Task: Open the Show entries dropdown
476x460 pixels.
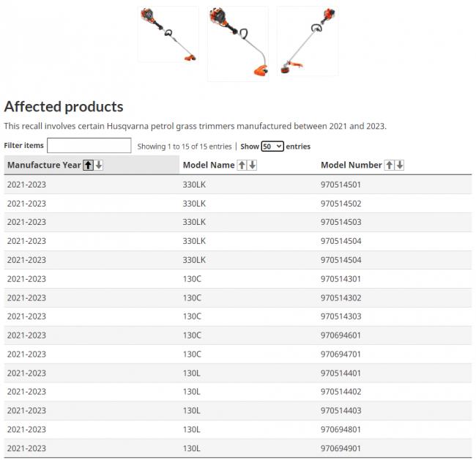Action: pos(272,146)
